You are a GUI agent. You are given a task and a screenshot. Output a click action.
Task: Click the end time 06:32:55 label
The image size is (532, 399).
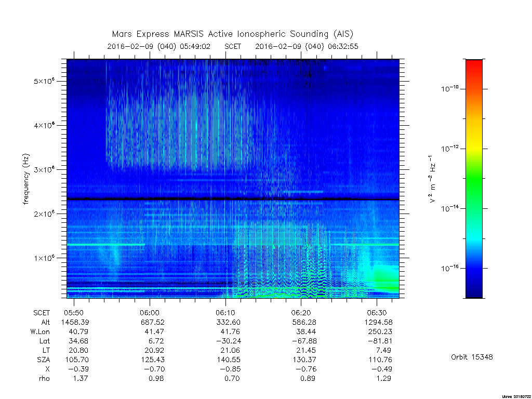343,46
